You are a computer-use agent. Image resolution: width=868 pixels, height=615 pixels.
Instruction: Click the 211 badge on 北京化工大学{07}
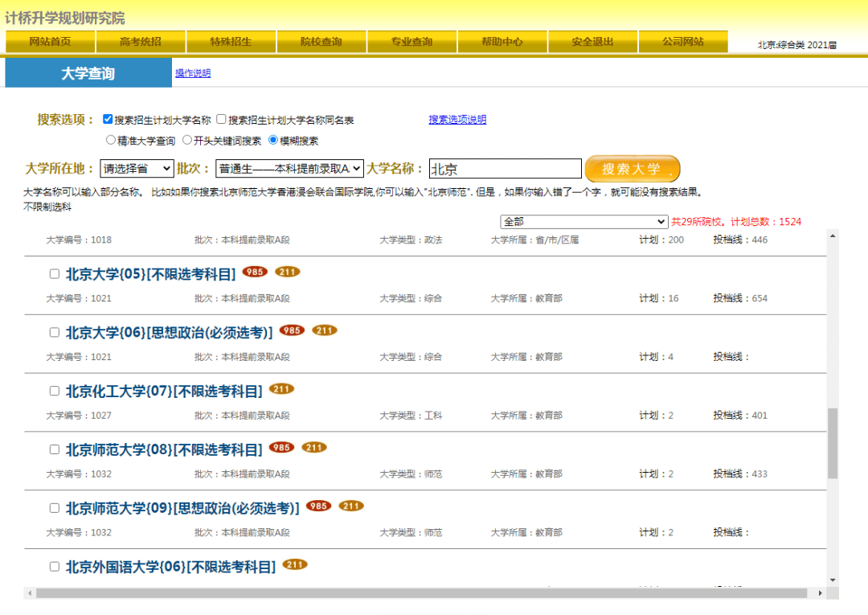pyautogui.click(x=281, y=389)
